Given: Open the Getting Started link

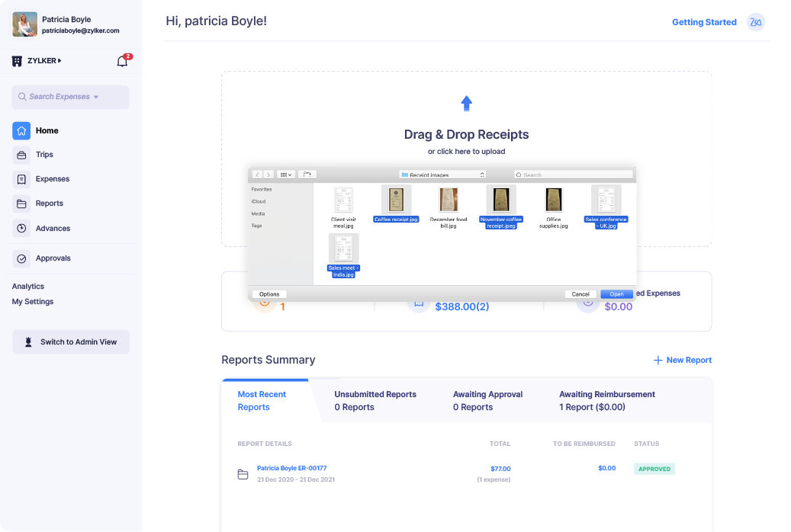Looking at the screenshot, I should coord(704,22).
